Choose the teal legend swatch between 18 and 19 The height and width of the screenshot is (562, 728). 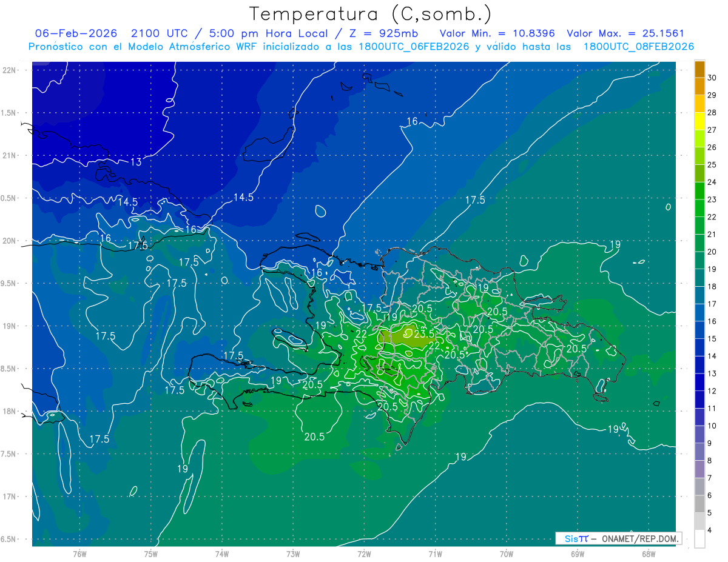(x=699, y=278)
